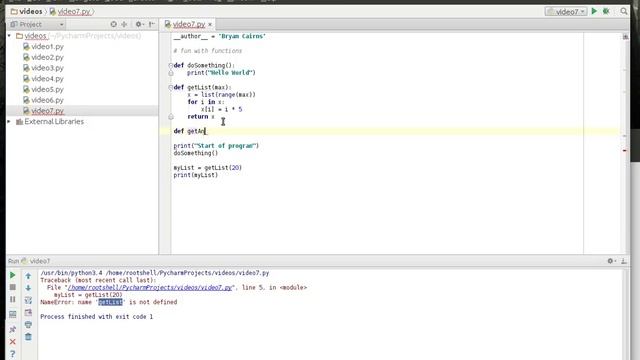Click the editor vertical scrollbar
Screen dimensions: 640x360
pos(625,143)
